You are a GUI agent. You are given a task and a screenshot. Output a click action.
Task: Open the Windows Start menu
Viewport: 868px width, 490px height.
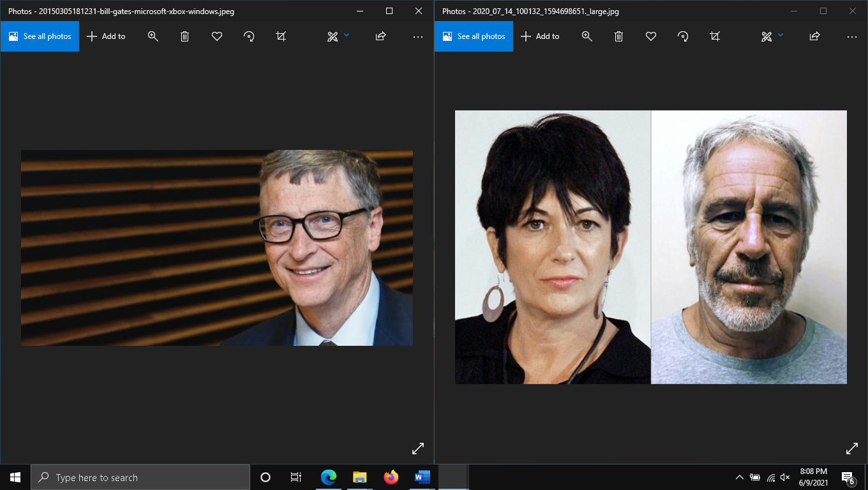tap(15, 477)
